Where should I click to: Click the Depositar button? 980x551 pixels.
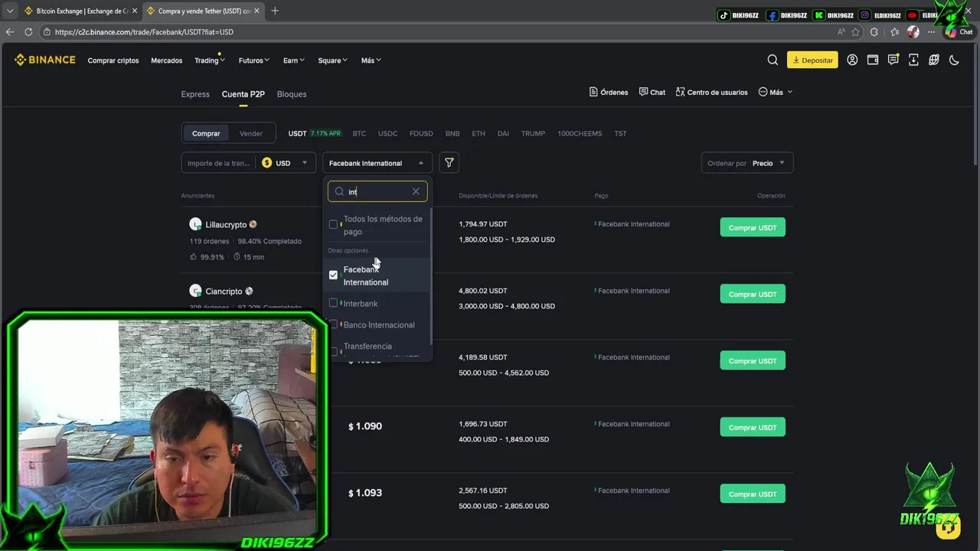coord(812,60)
